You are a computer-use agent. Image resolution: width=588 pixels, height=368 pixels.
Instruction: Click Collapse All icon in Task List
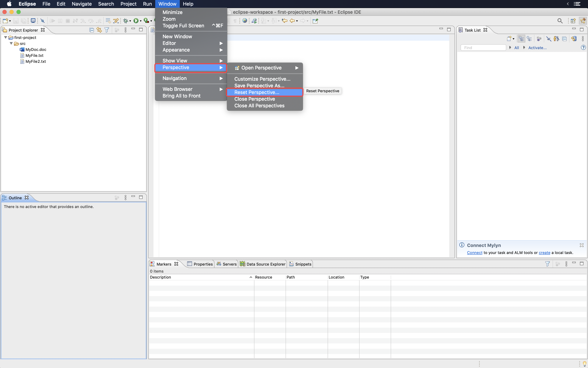click(564, 39)
